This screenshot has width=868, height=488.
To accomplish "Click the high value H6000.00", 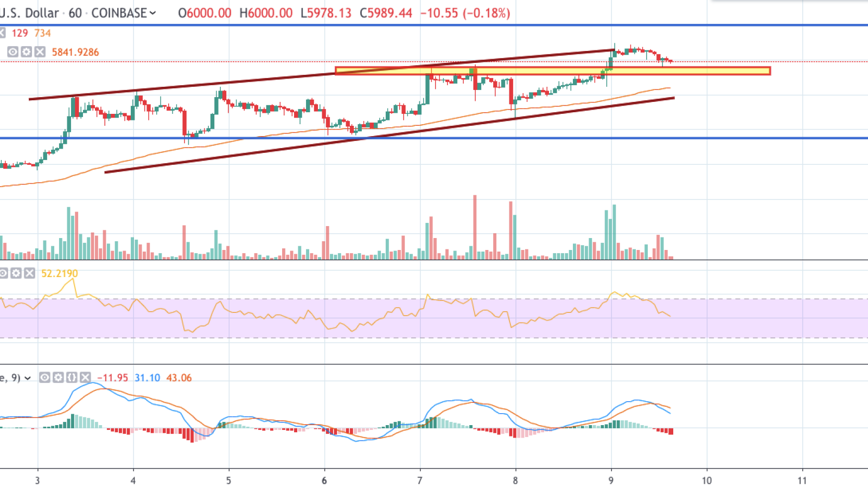I will (x=266, y=13).
